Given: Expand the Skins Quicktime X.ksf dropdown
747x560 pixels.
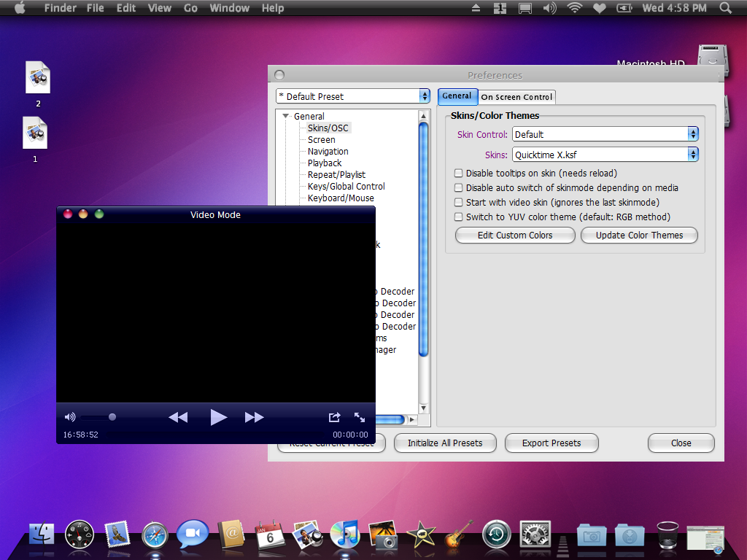Looking at the screenshot, I should click(605, 155).
